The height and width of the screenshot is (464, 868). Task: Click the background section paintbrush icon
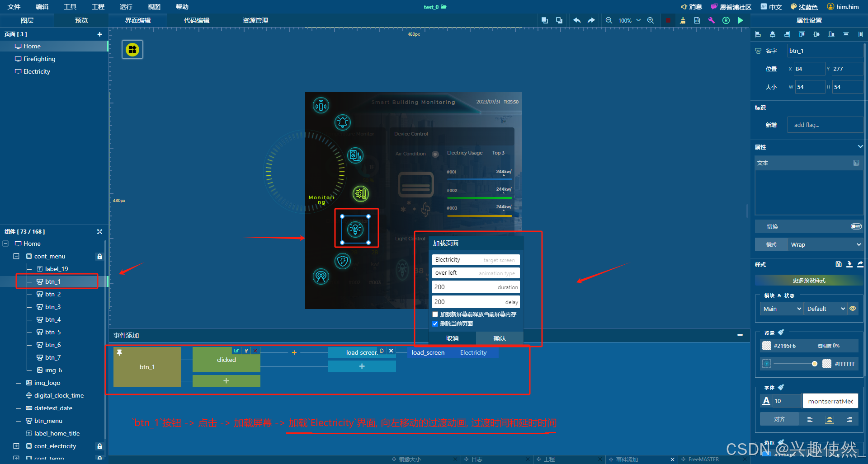(781, 332)
